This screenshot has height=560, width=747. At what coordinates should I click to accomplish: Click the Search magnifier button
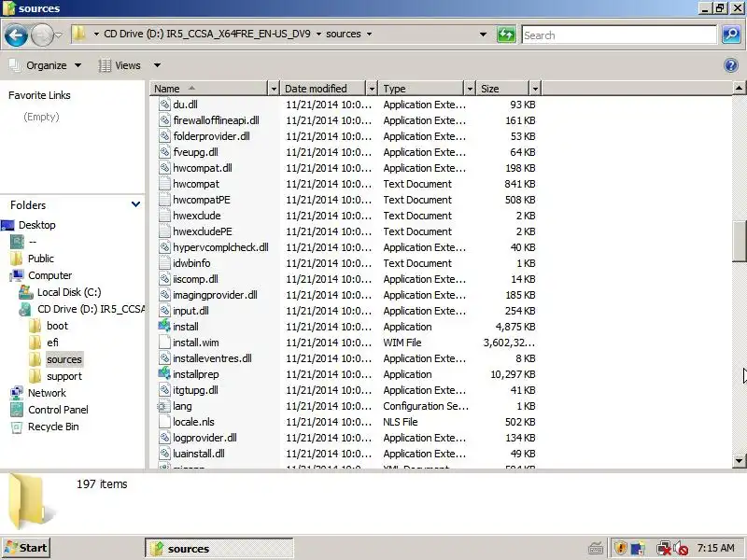pos(731,35)
